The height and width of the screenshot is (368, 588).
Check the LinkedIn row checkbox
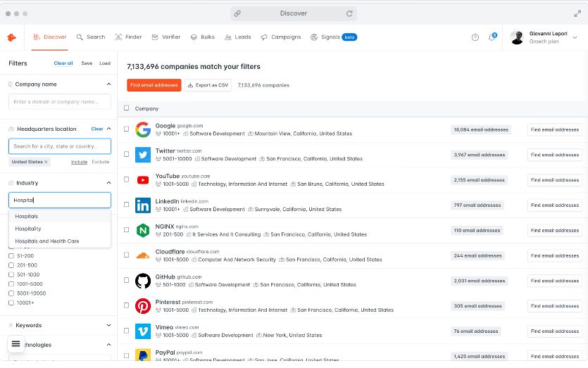(x=126, y=205)
